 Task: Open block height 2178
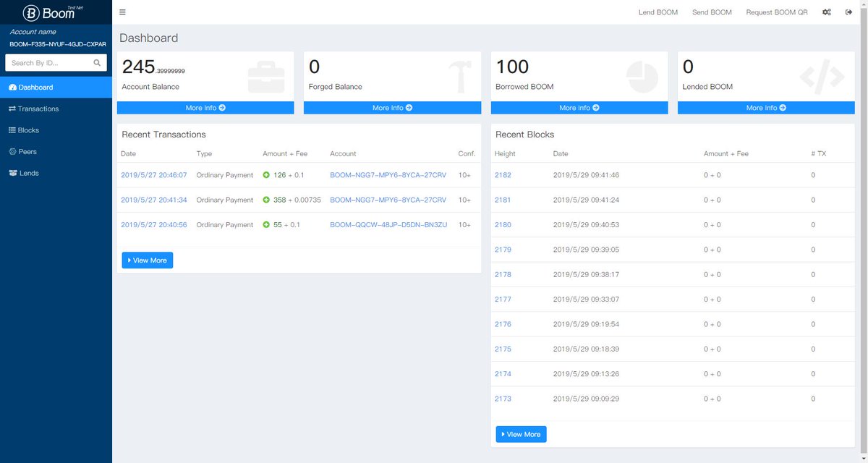coord(503,274)
